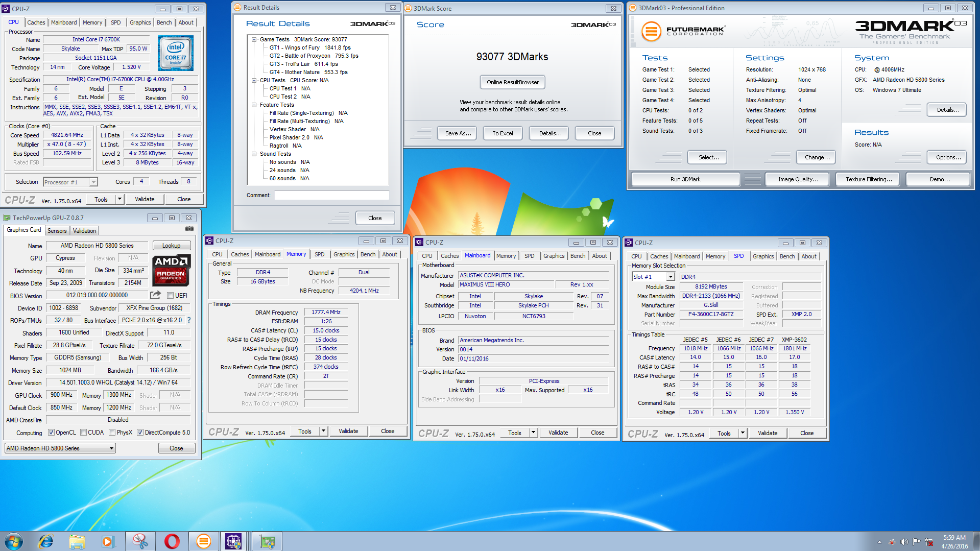Toggle the CUDA checkbox
This screenshot has width=980, height=551.
(x=83, y=432)
